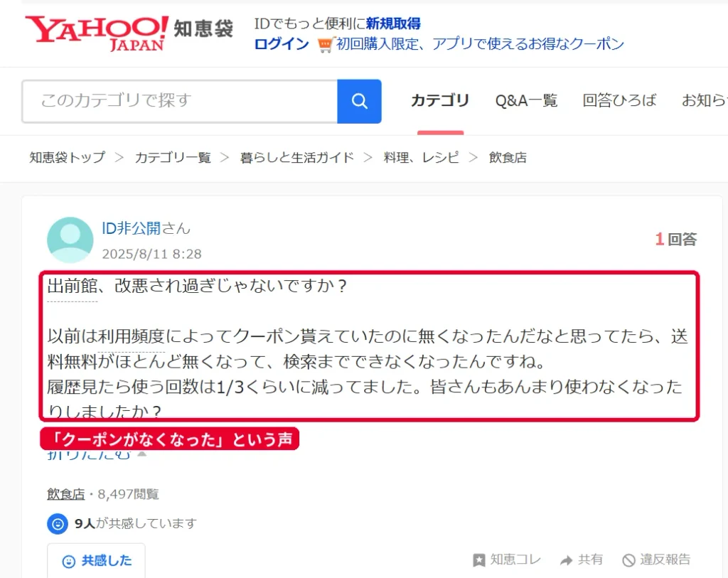Click the ID非公開 user avatar
This screenshot has height=578, width=728.
[x=70, y=240]
